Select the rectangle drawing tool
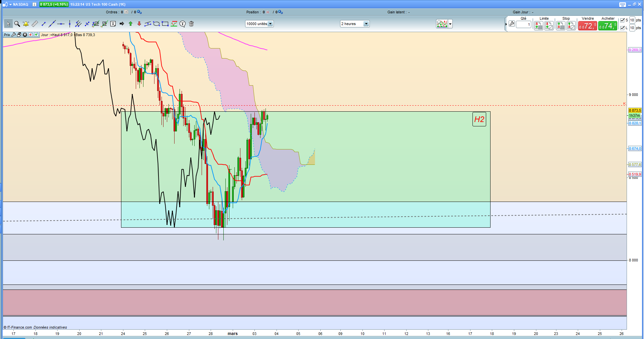Image resolution: width=644 pixels, height=339 pixels. point(165,24)
